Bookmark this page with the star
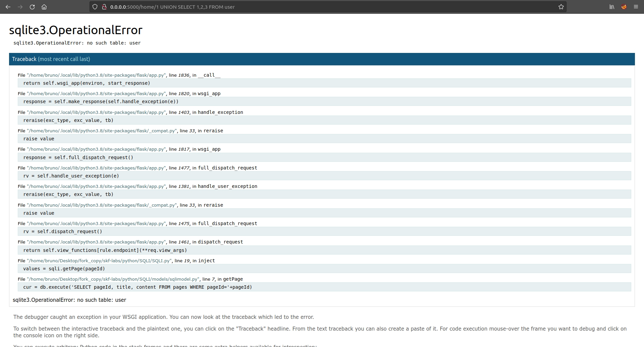This screenshot has height=347, width=644. (x=561, y=7)
